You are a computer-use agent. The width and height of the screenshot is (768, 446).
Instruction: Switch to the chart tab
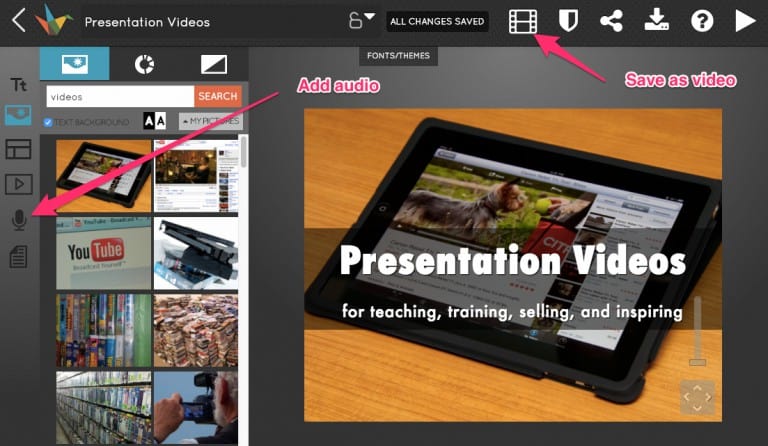click(x=145, y=65)
